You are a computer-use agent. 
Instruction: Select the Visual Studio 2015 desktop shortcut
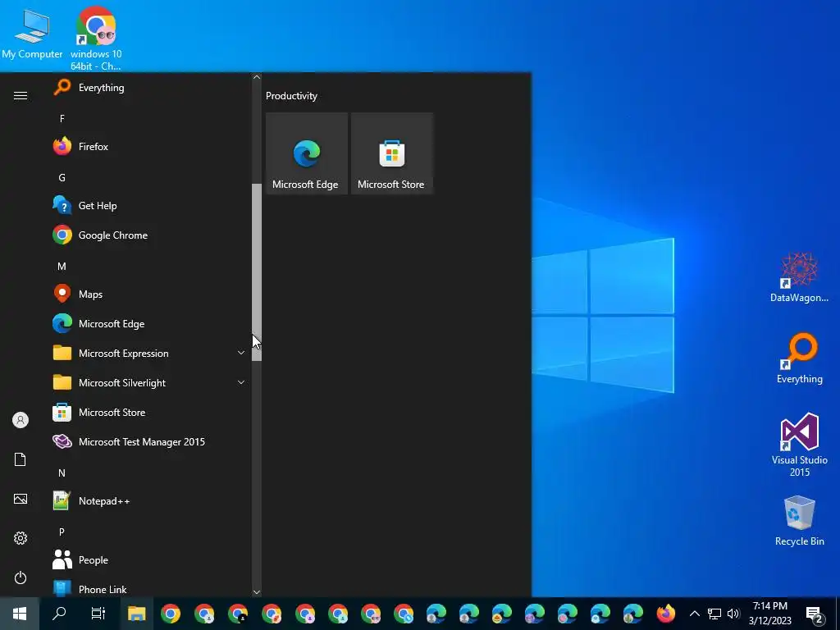(799, 445)
